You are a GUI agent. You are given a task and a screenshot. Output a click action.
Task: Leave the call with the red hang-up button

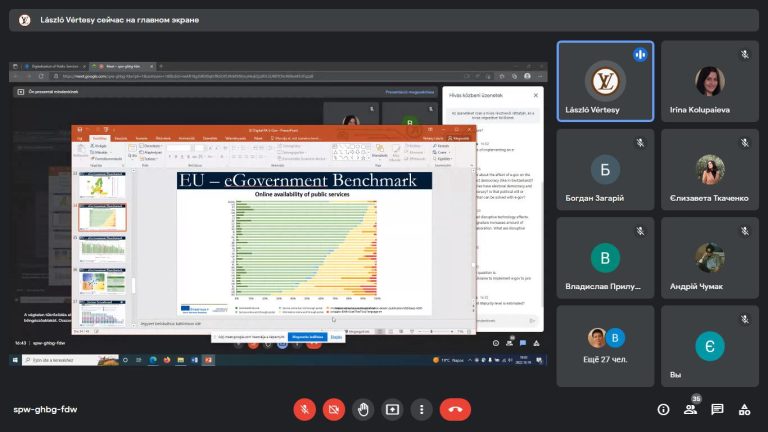pos(455,409)
